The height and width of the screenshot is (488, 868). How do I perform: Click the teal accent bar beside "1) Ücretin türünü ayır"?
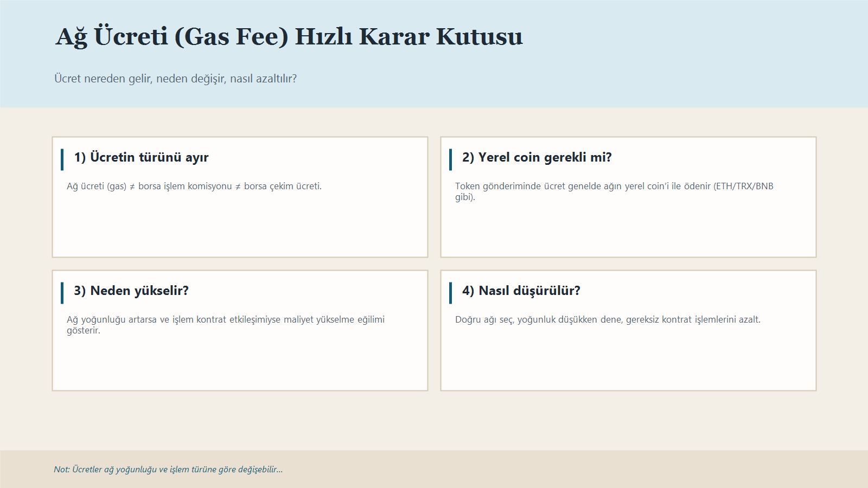coord(62,158)
